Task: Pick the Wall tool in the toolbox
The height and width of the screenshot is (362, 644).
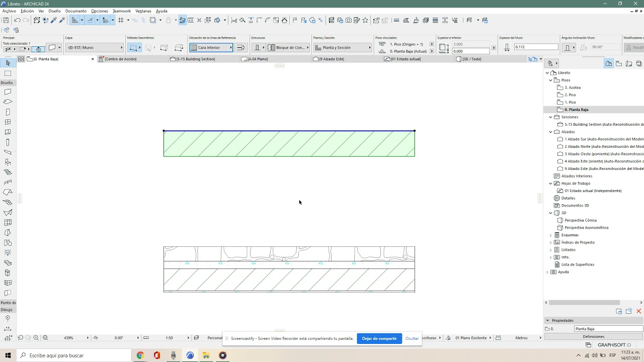Action: click(8, 92)
